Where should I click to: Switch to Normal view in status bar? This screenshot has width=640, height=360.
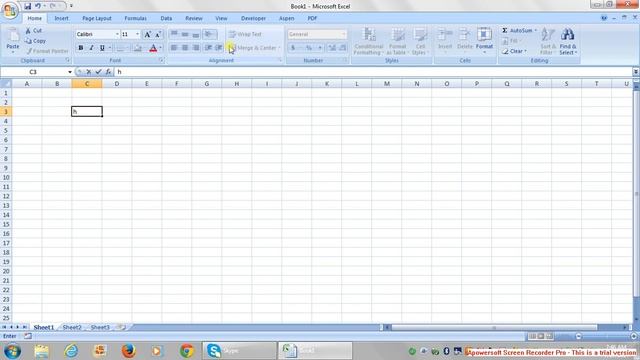coord(532,336)
